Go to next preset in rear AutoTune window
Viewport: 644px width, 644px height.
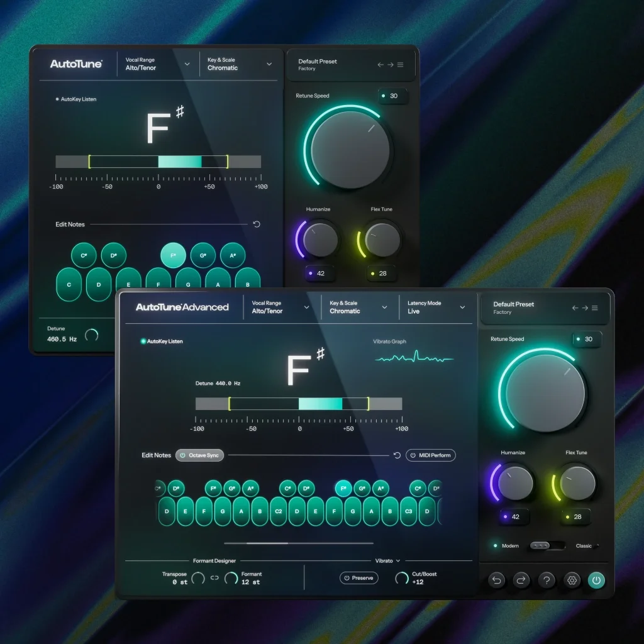(x=390, y=65)
